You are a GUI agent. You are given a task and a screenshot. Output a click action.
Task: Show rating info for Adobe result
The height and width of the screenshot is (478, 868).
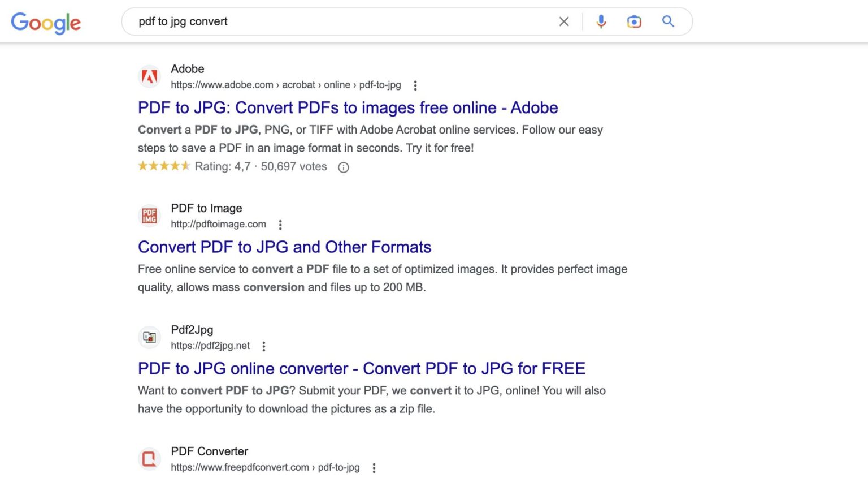343,167
